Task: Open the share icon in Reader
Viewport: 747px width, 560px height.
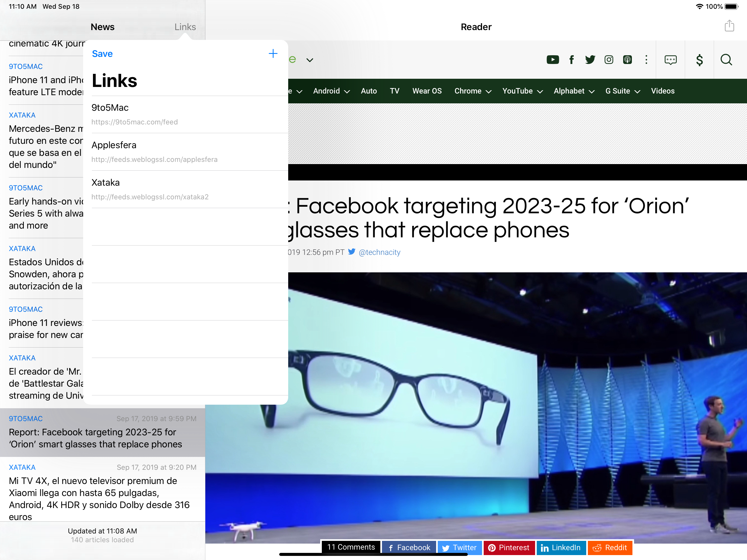Action: [x=729, y=26]
